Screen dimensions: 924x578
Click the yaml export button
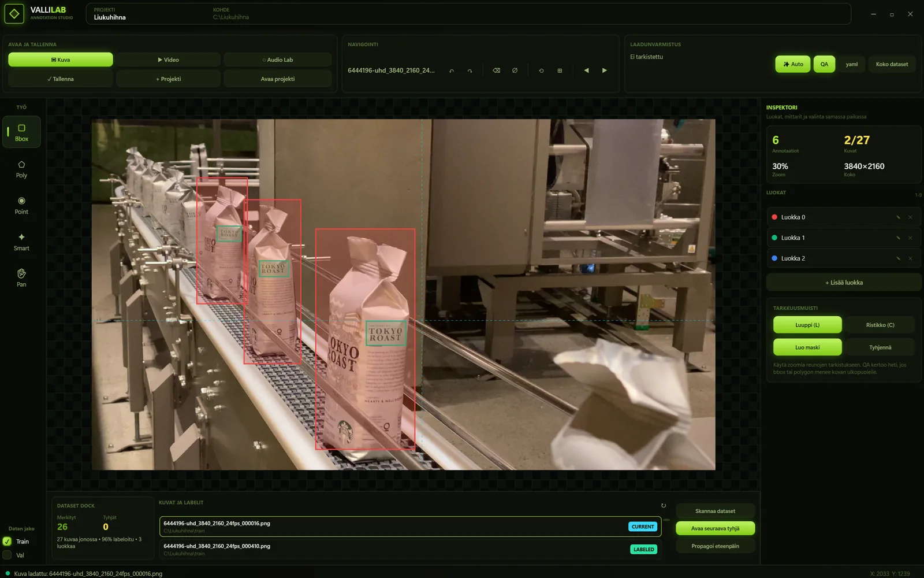coord(852,64)
